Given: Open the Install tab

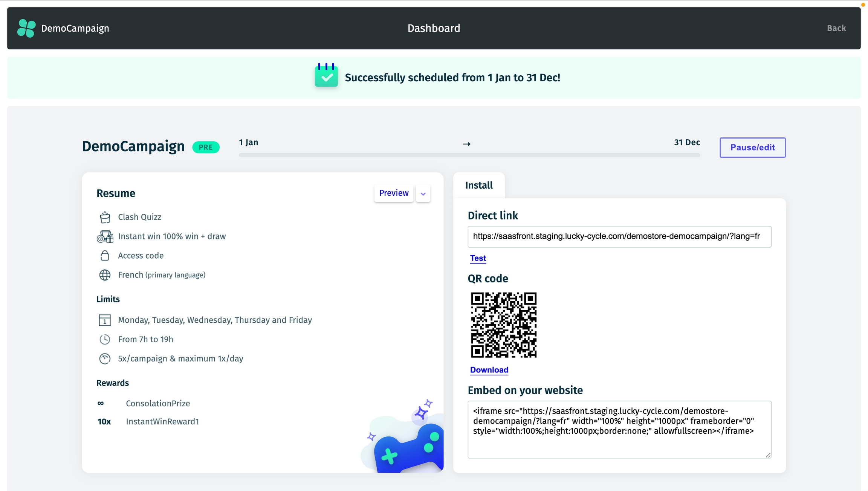Looking at the screenshot, I should pyautogui.click(x=479, y=185).
